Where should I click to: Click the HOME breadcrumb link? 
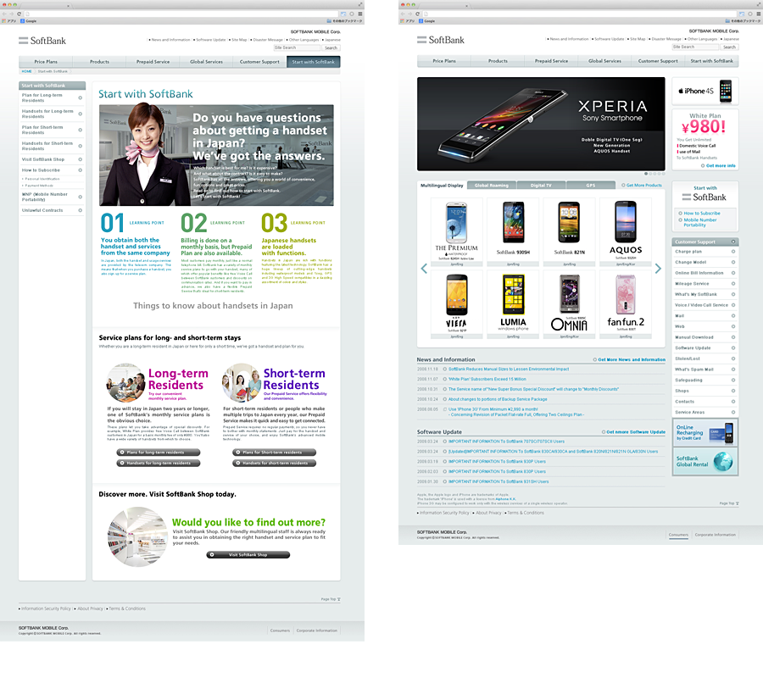coord(27,71)
